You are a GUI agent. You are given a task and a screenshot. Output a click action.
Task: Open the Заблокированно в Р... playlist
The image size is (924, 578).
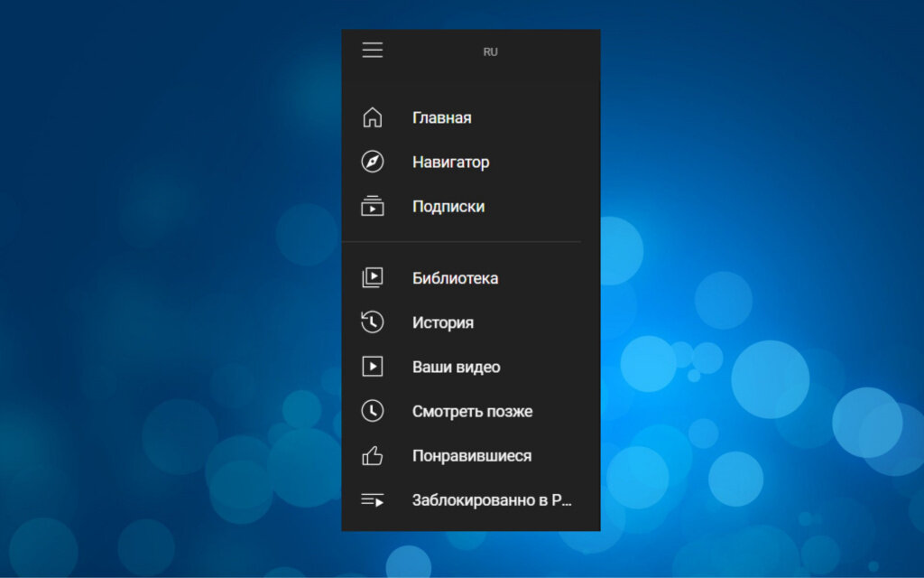(x=492, y=500)
